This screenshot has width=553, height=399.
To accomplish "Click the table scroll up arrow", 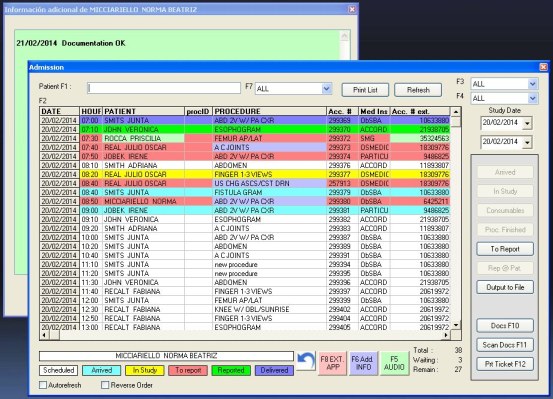I will click(456, 111).
